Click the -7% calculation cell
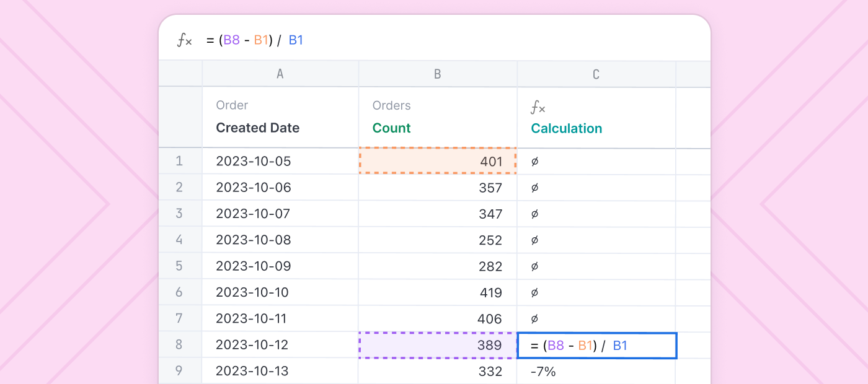This screenshot has height=384, width=868. coord(543,372)
